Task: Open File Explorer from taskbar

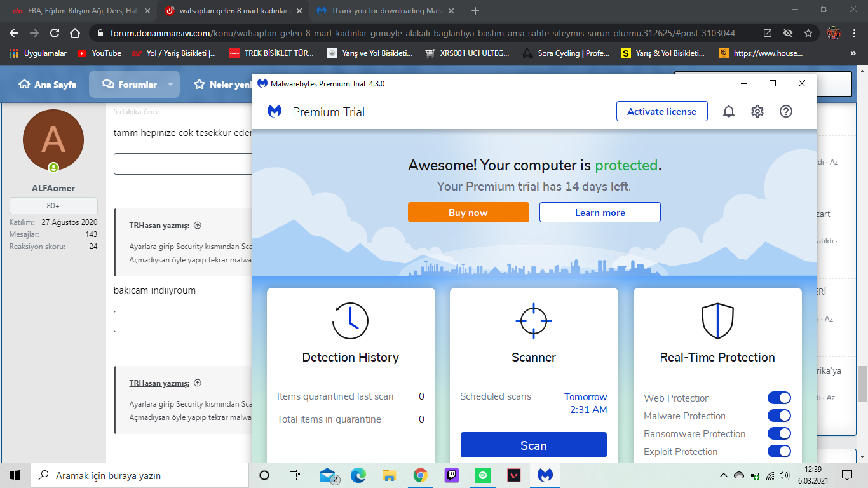Action: [390, 475]
